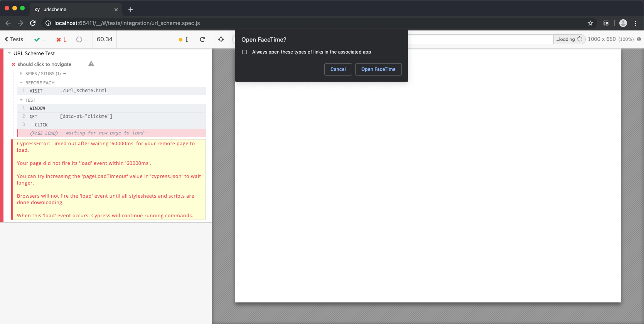The height and width of the screenshot is (324, 644).
Task: Open the Chrome profile avatar
Action: [623, 23]
